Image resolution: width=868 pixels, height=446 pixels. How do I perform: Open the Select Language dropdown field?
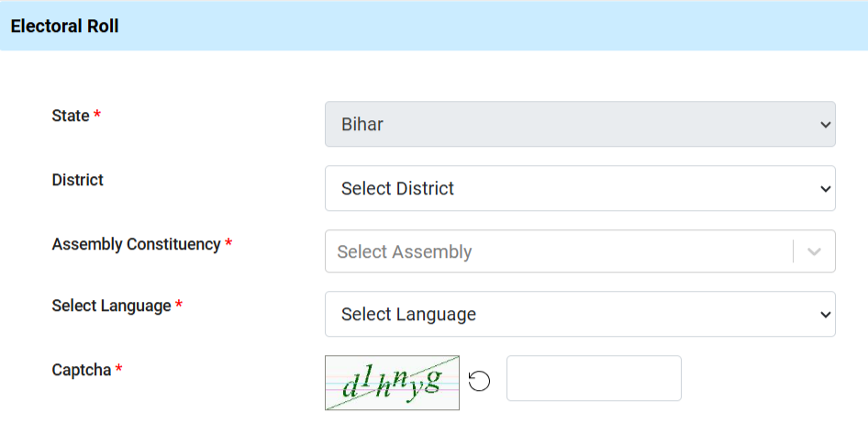[x=580, y=314]
